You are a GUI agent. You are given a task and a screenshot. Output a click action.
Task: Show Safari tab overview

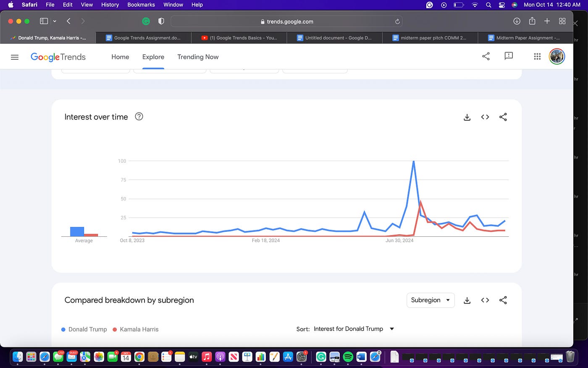pos(562,21)
